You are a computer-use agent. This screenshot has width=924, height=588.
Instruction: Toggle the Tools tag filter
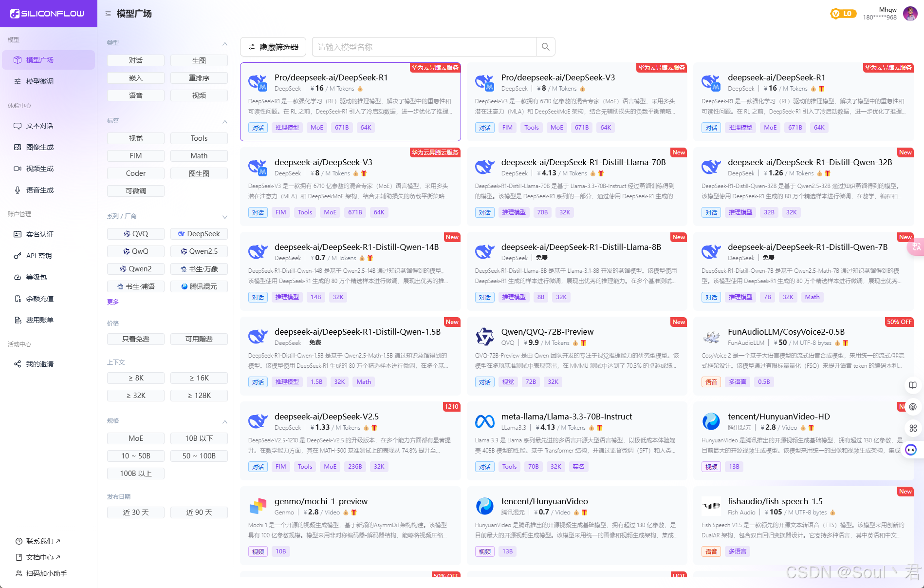click(199, 138)
